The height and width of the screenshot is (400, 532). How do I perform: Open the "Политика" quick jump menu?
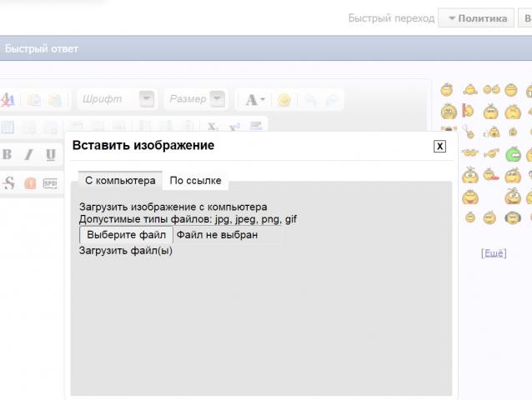476,17
